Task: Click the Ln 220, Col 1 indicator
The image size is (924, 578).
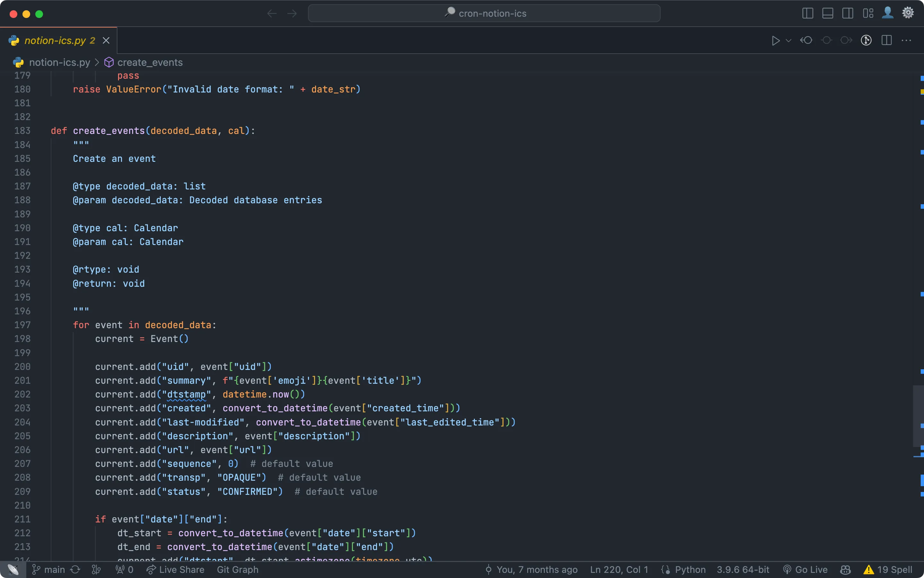Action: (x=619, y=570)
